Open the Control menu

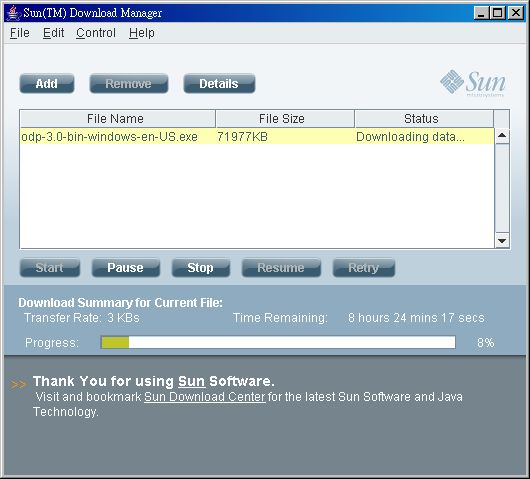(96, 33)
